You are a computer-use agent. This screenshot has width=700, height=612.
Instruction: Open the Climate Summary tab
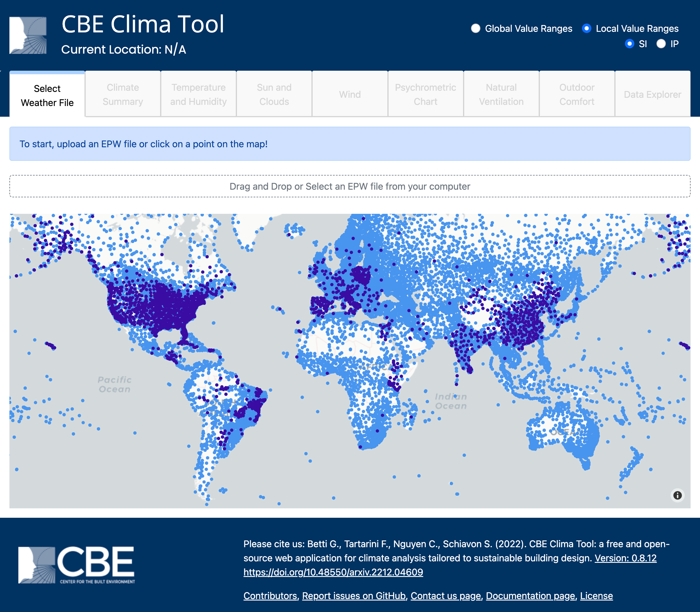(122, 94)
